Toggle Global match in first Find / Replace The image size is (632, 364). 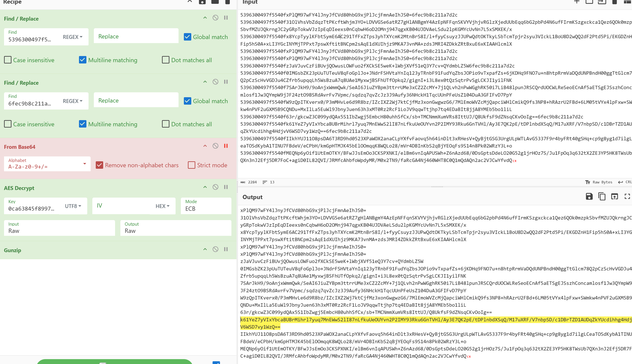[187, 37]
